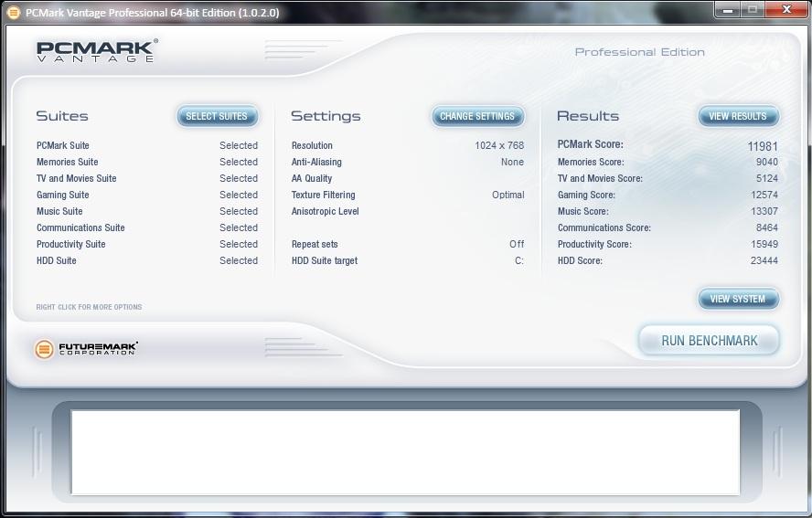Click the TV and Movies Score value 5124

click(x=766, y=178)
